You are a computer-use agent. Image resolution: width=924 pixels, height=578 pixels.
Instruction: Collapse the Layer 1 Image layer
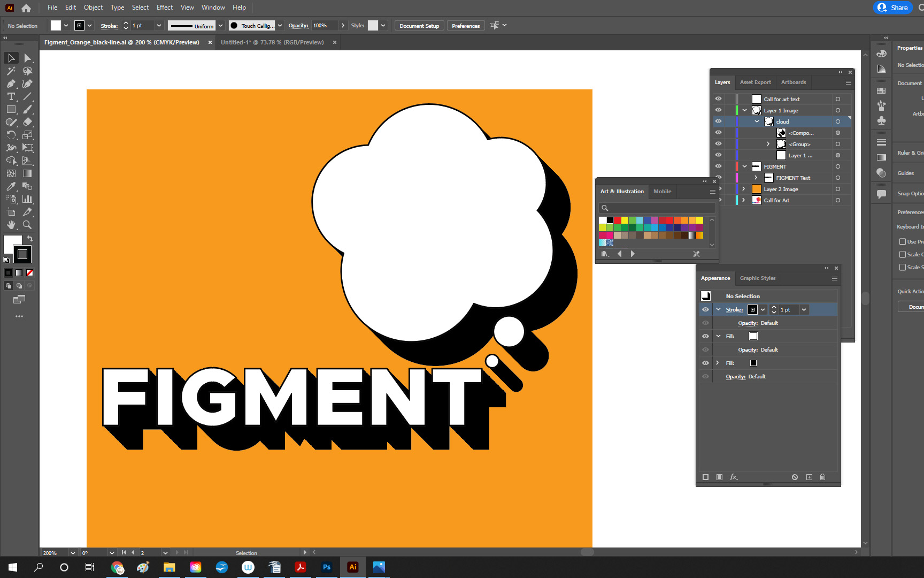point(744,110)
